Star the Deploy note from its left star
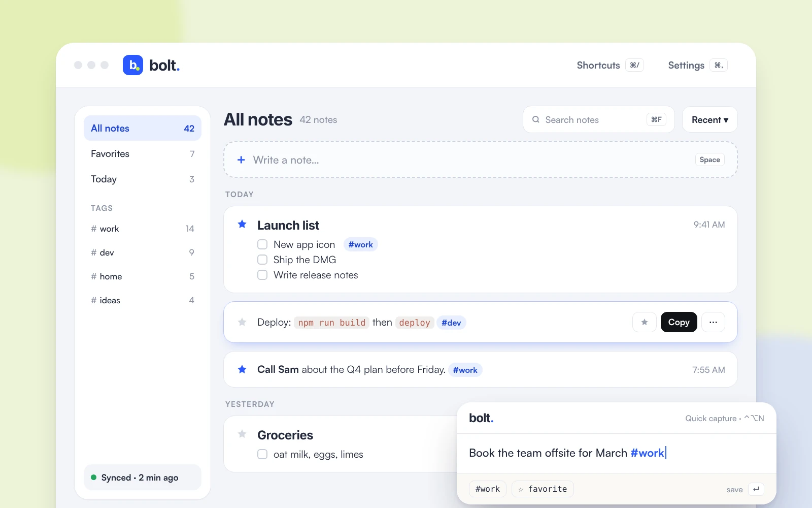 coord(242,322)
